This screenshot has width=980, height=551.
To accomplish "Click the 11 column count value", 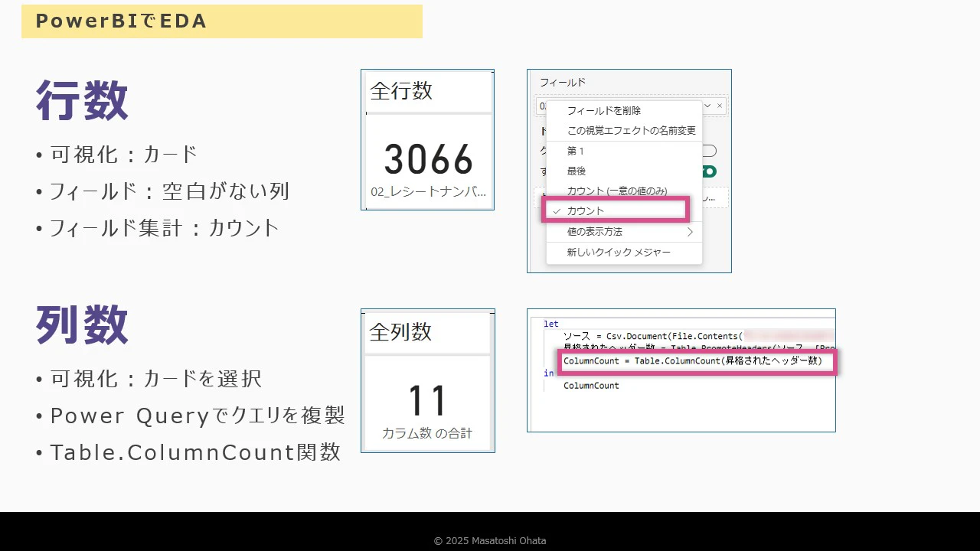I will [x=427, y=400].
